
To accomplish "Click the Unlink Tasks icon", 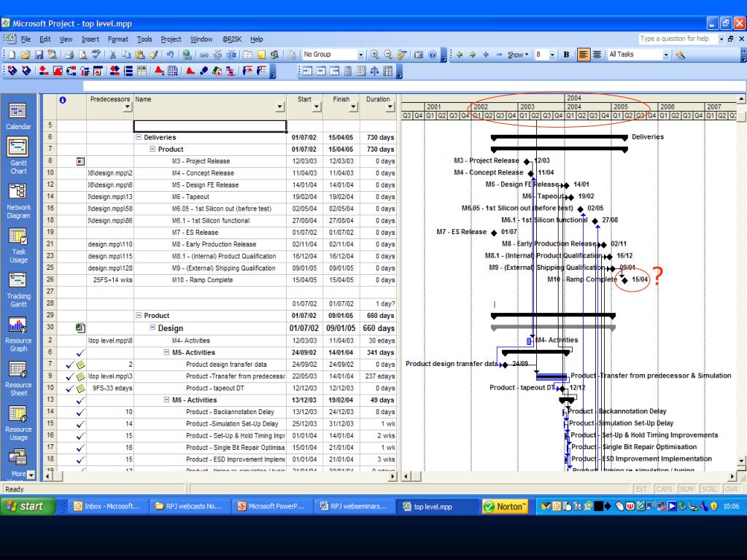I will point(217,55).
